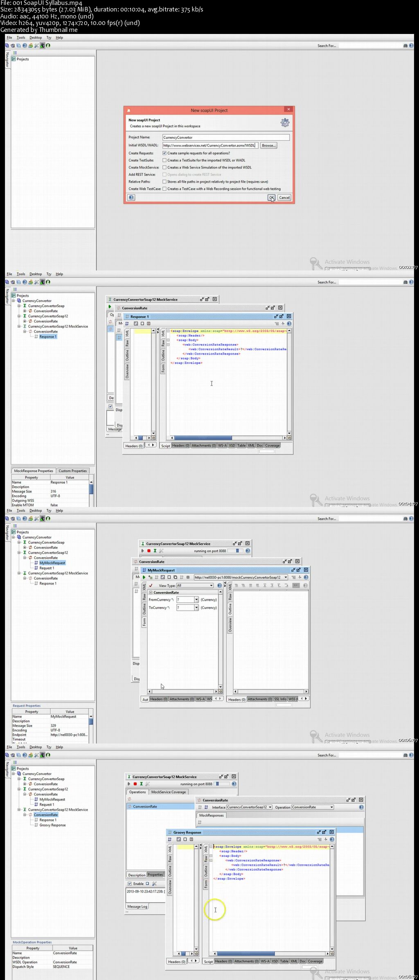
Task: Switch to Custom Properties tab
Action: [73, 471]
